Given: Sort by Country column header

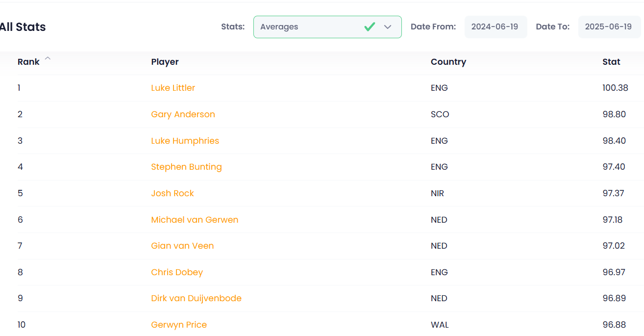Looking at the screenshot, I should [448, 62].
